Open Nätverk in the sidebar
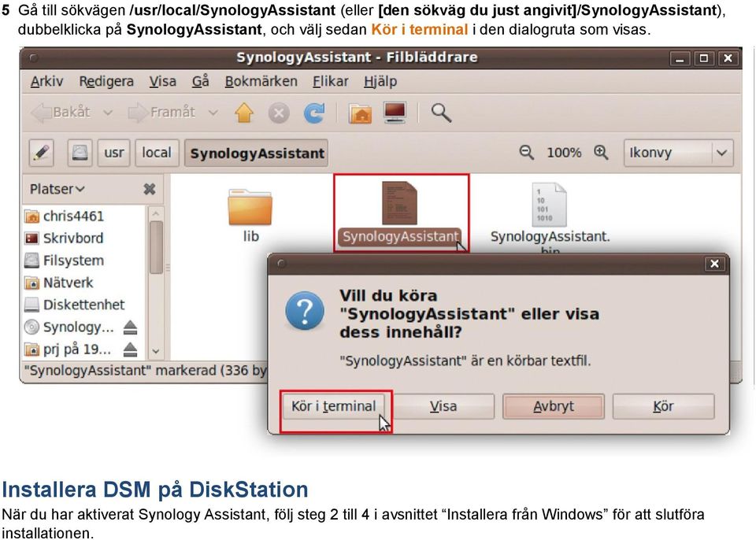 (58, 283)
